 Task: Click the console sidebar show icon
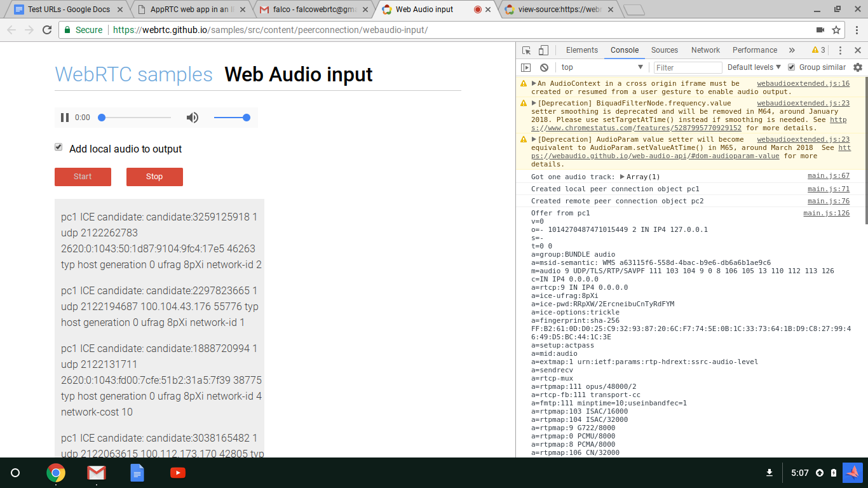(x=527, y=67)
